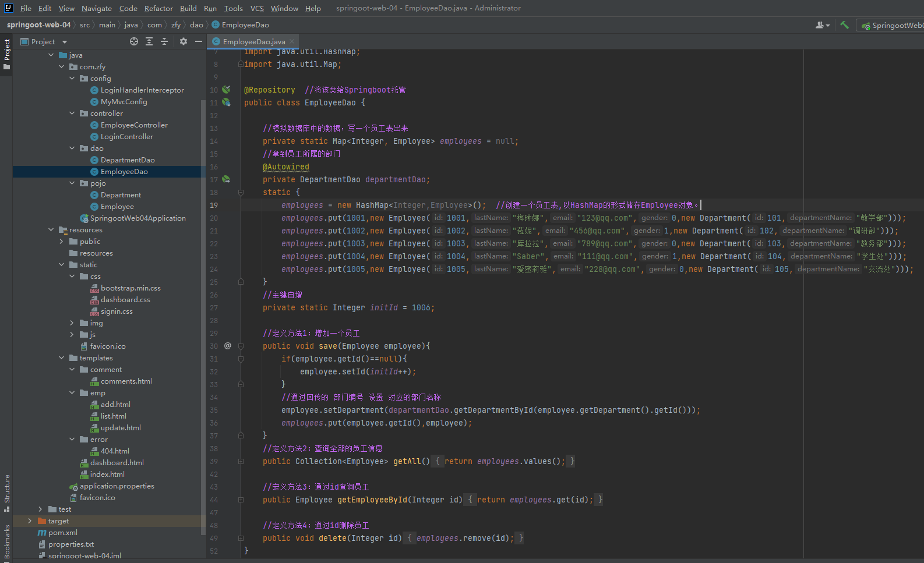This screenshot has width=924, height=563.
Task: Toggle the Bookmarks tool window
Action: tap(6, 542)
